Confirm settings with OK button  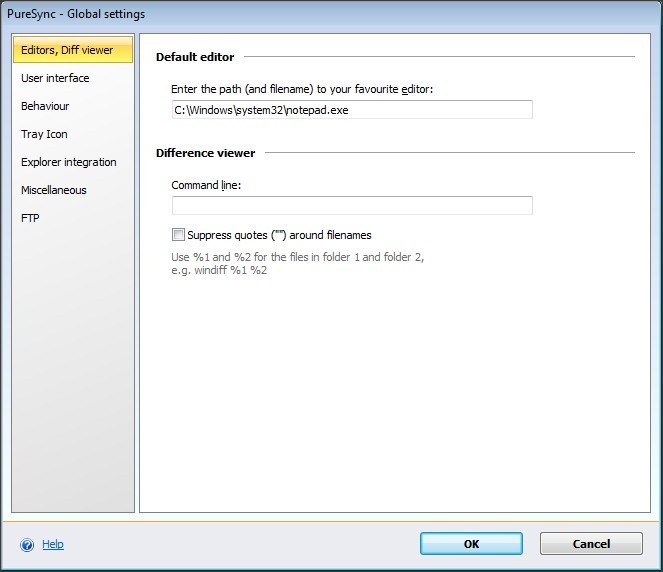pos(471,544)
